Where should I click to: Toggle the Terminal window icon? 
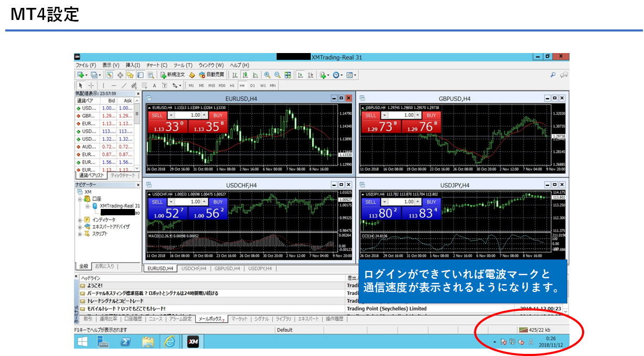(140, 75)
